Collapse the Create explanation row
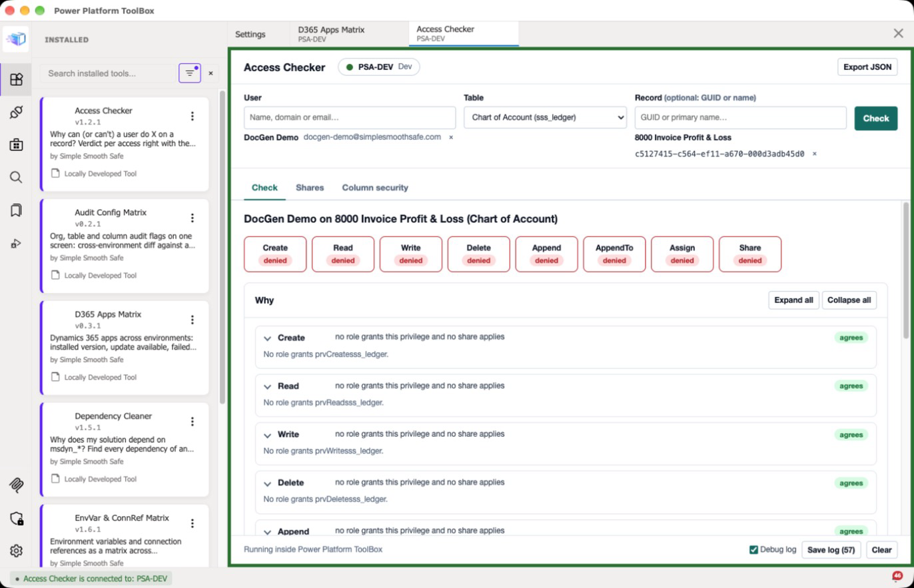This screenshot has width=914, height=588. click(267, 338)
